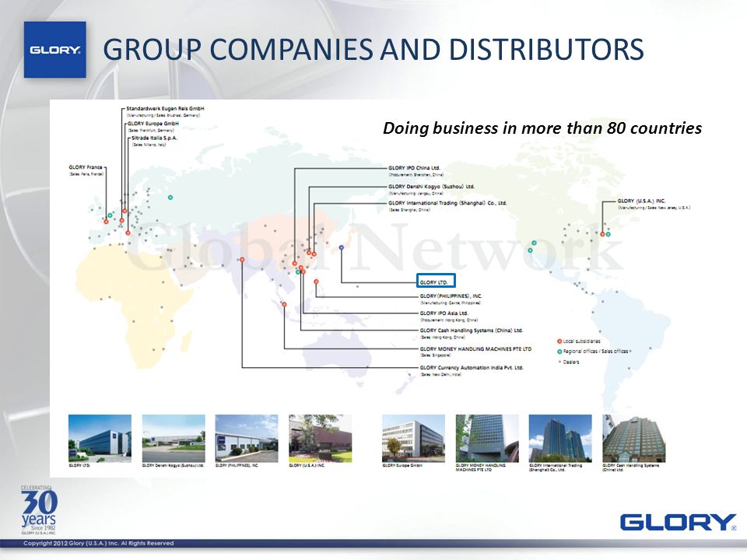
Task: Click the red New Jersey subsidiary marker
Action: coord(602,234)
